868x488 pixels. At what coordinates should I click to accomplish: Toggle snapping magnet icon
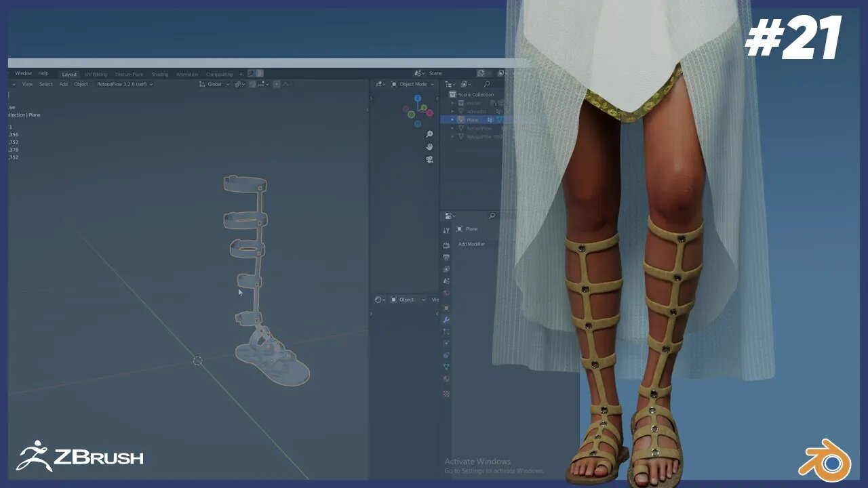coord(252,84)
